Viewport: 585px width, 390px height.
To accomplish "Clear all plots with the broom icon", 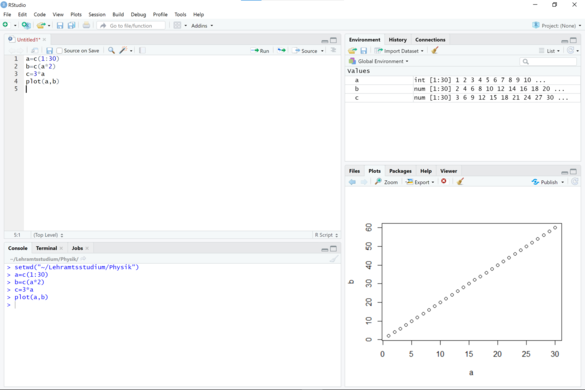I will 460,181.
